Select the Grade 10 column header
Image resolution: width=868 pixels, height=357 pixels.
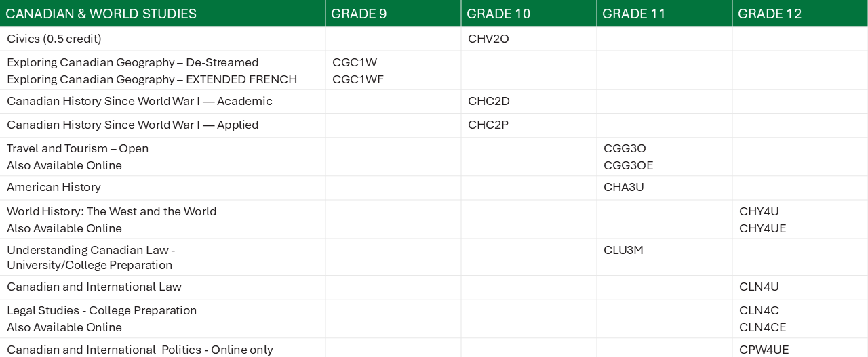pyautogui.click(x=498, y=14)
